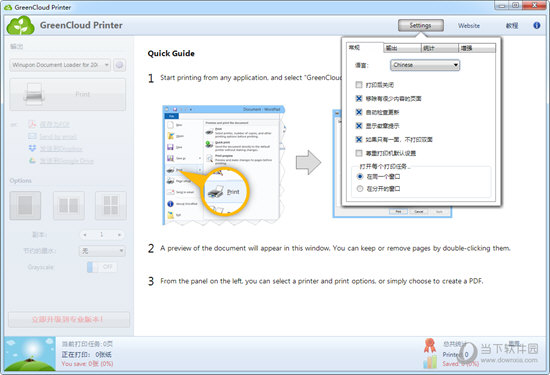Viewport: 550px width, 375px height.
Task: Open the tutorial link (教程) in header
Action: pos(512,26)
